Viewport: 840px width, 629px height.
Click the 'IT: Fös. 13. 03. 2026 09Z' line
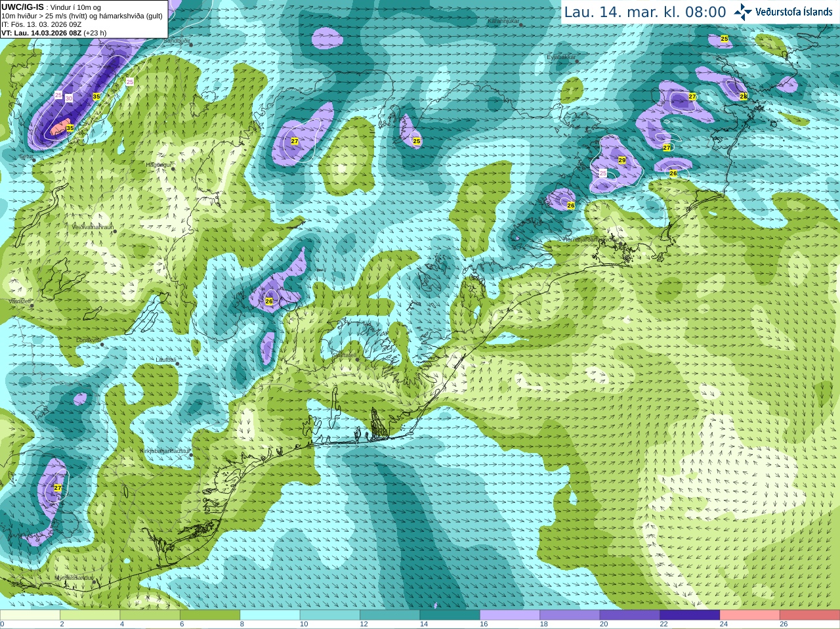[41, 24]
